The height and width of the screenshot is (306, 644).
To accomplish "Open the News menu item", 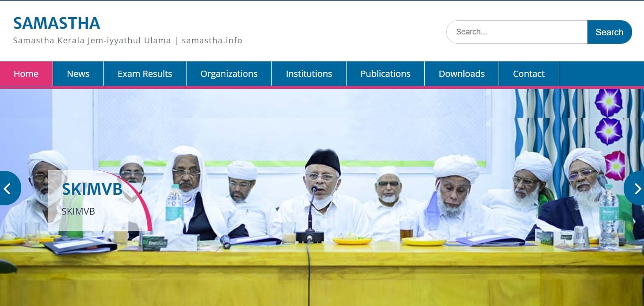I will pyautogui.click(x=78, y=74).
